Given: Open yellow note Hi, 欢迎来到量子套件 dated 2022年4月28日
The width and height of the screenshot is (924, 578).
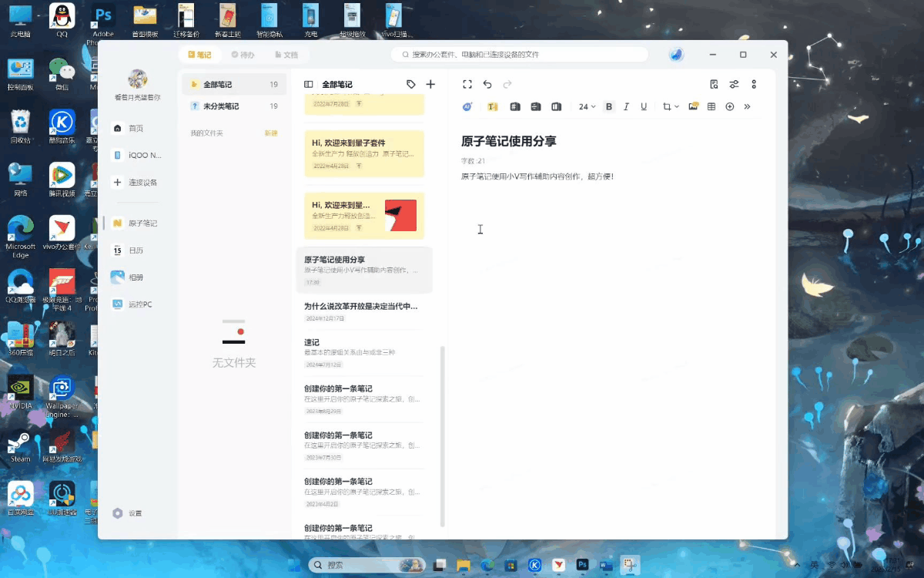Looking at the screenshot, I should coord(364,153).
